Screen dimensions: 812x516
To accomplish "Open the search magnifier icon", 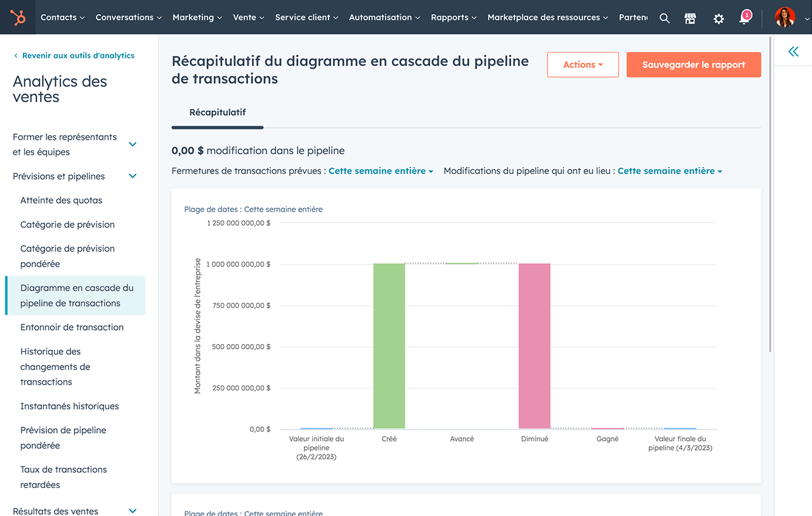I will point(664,18).
